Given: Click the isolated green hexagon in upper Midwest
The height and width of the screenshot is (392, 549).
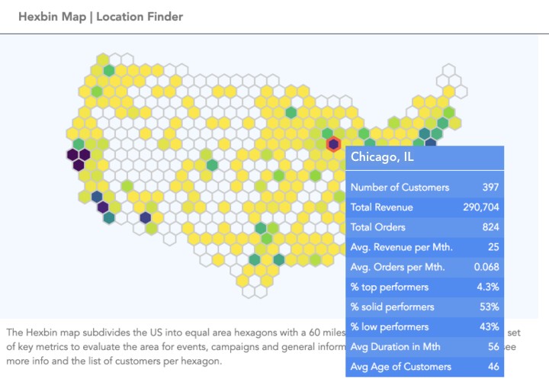Looking at the screenshot, I should click(291, 112).
